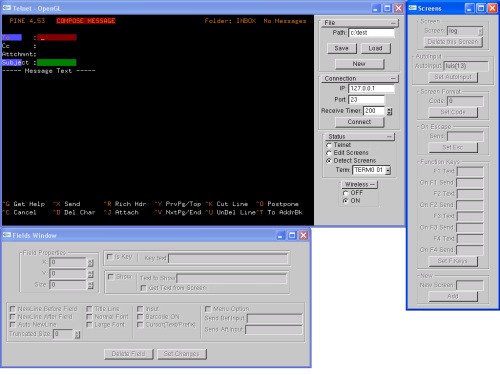This screenshot has height=375, width=500.
Task: Toggle NewLine Before Field checkbox
Action: pyautogui.click(x=13, y=309)
